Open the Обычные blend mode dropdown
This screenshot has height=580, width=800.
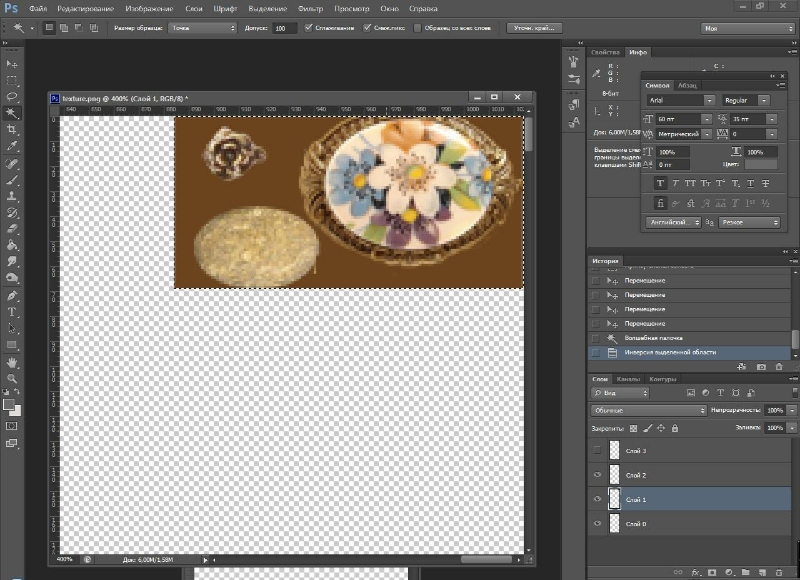[x=649, y=410]
